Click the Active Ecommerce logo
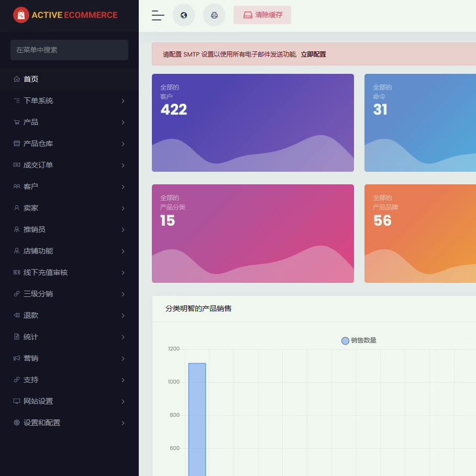The height and width of the screenshot is (476, 476). pyautogui.click(x=65, y=15)
